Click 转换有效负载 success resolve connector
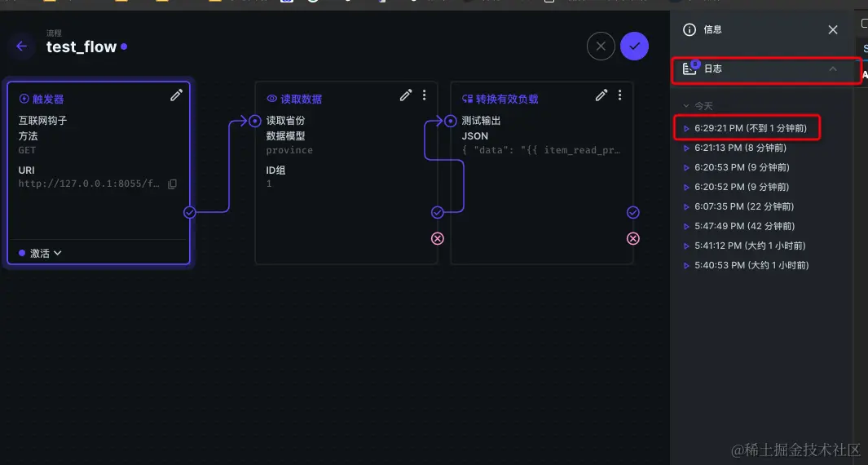The height and width of the screenshot is (465, 868). 632,212
